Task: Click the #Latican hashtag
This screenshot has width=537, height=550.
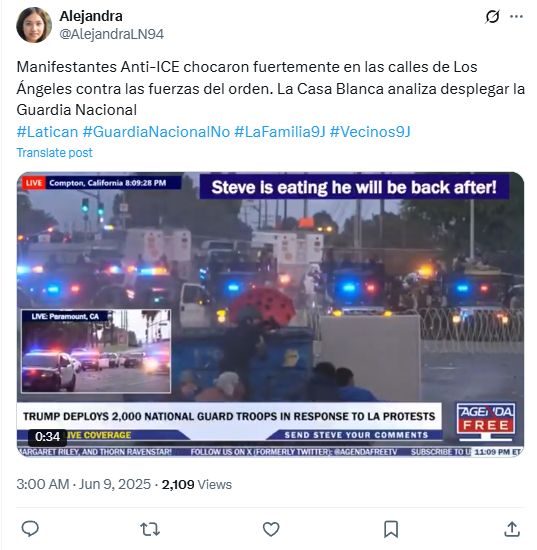Action: [x=47, y=132]
